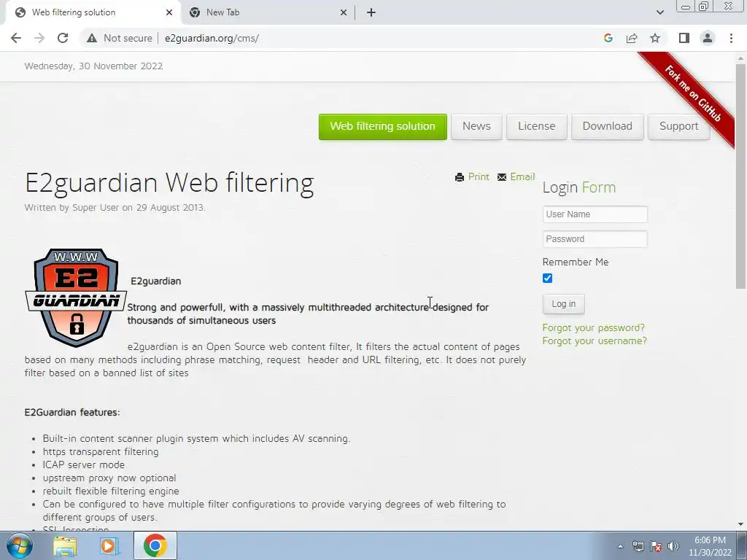Click the "upstream proxy now optional" list item
The image size is (747, 560).
click(109, 478)
